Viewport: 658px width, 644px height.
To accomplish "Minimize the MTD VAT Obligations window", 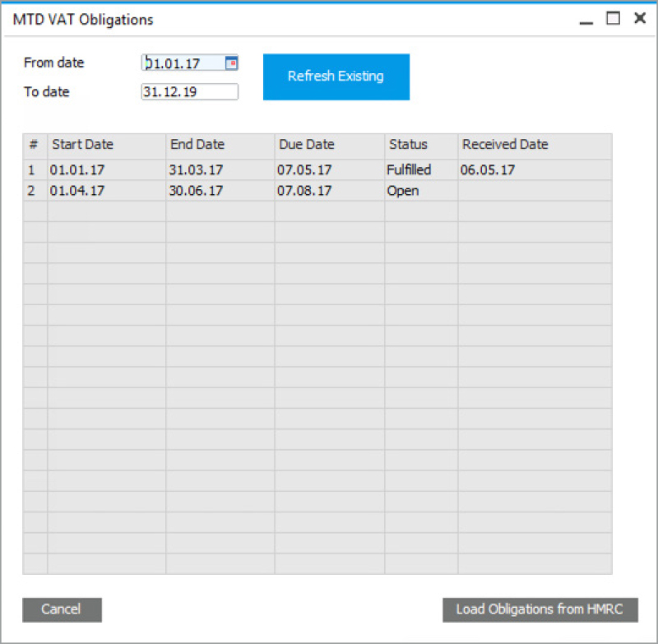I will point(586,20).
